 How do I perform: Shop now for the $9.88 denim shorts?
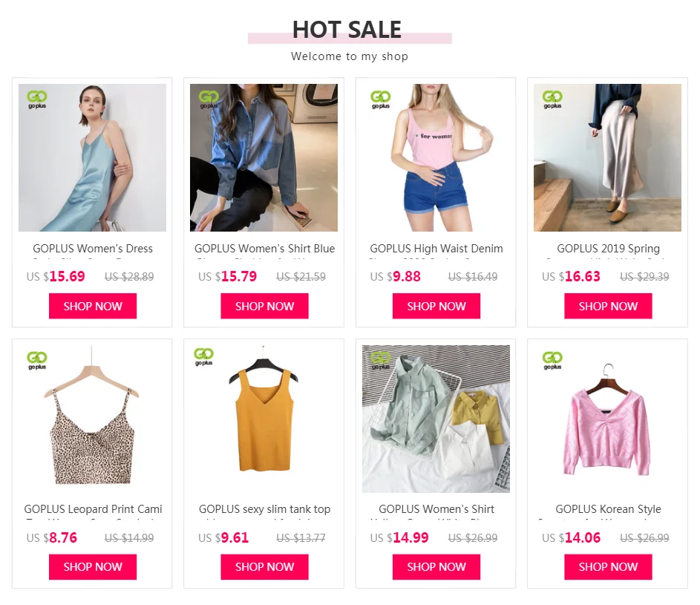[436, 306]
